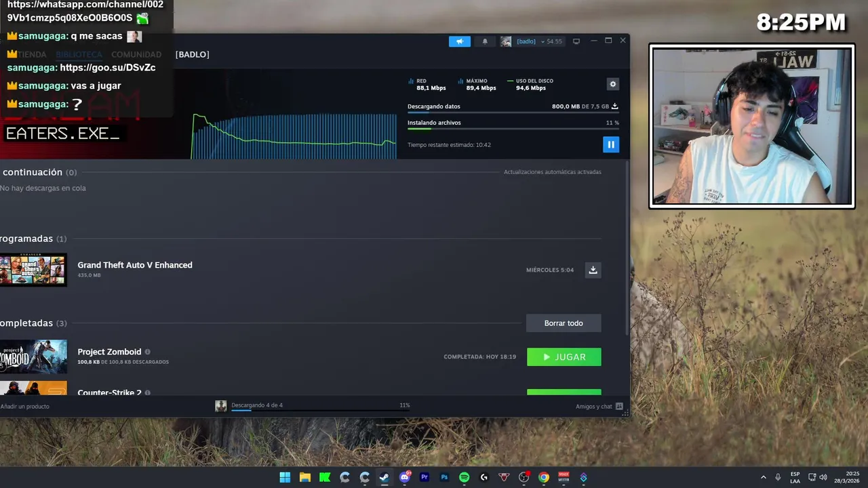Viewport: 868px width, 488px height.
Task: Click the USO DEL DISCO 94,6 Mbps statistic
Action: [x=530, y=84]
